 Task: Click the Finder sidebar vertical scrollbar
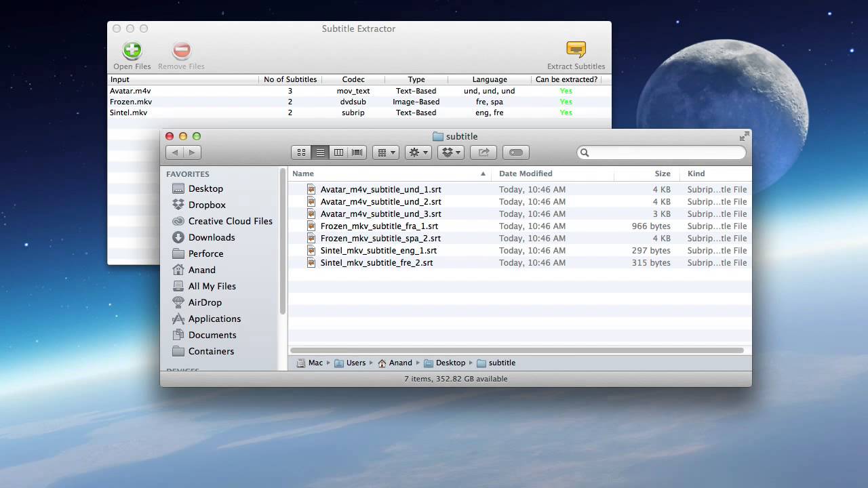click(282, 241)
